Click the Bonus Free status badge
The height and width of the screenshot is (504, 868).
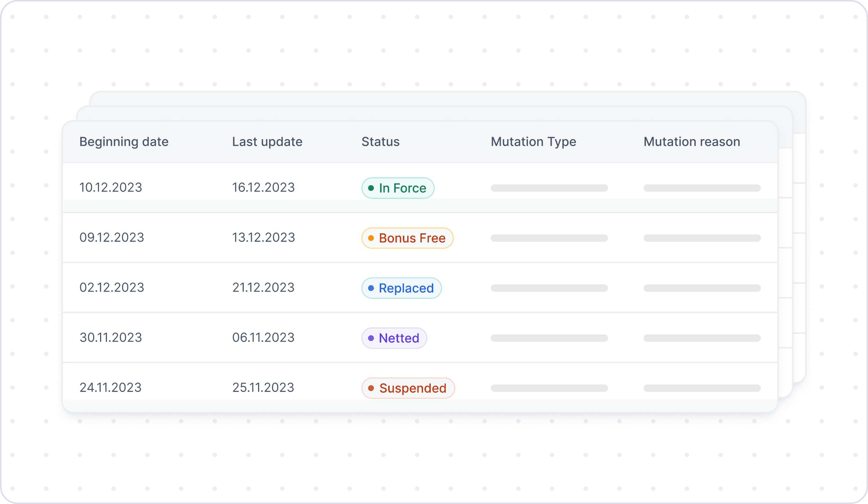(407, 238)
